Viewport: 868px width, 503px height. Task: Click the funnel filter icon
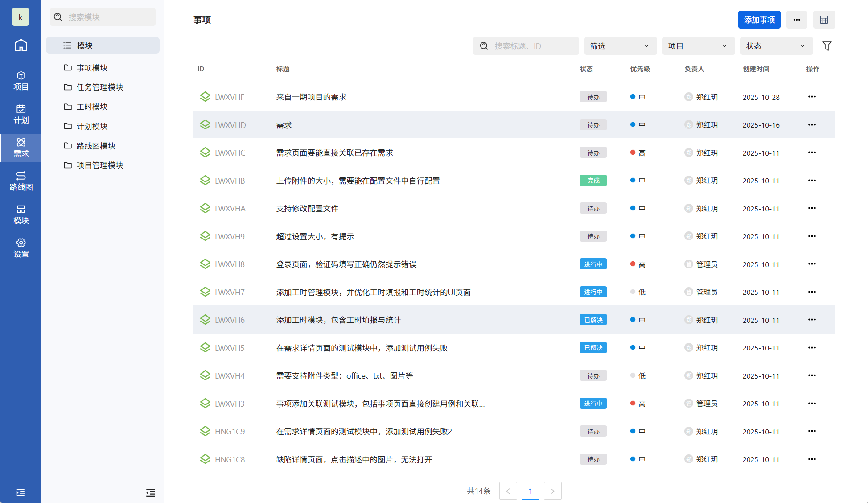click(827, 46)
